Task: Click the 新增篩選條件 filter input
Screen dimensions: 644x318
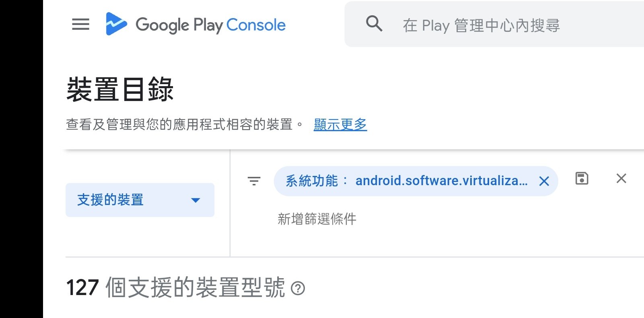Action: point(317,219)
